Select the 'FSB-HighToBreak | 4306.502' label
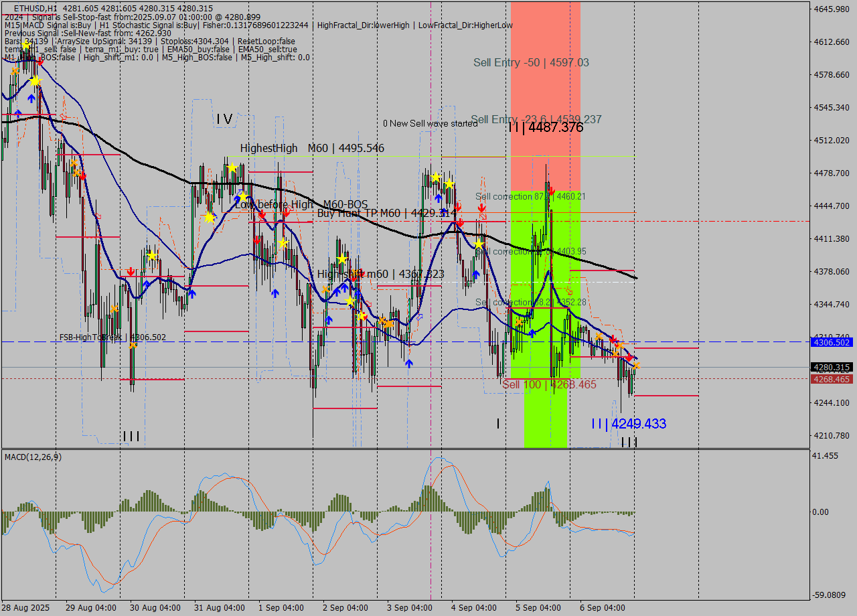This screenshot has height=616, width=857. click(112, 337)
